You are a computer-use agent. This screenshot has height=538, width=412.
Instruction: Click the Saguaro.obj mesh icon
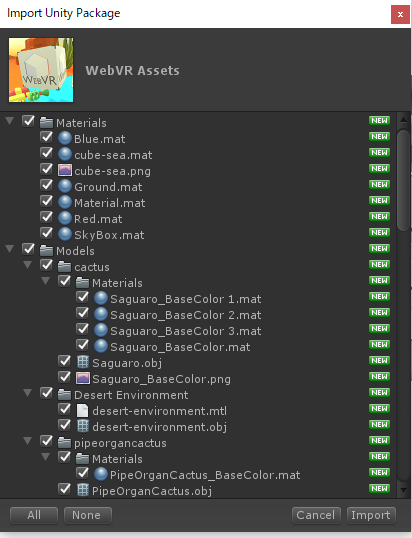(83, 362)
